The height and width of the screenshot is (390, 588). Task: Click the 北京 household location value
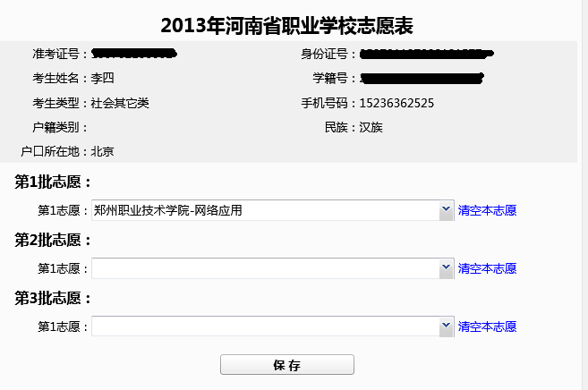coord(103,151)
